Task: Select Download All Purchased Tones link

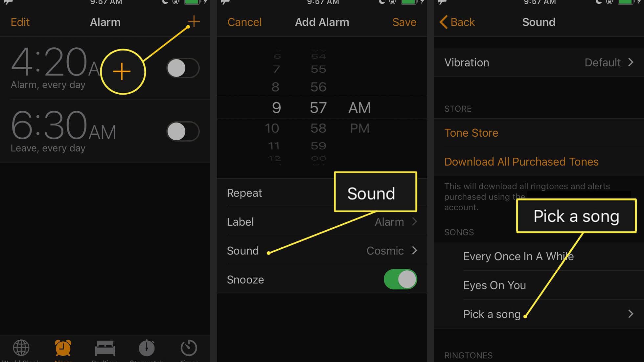Action: [521, 161]
